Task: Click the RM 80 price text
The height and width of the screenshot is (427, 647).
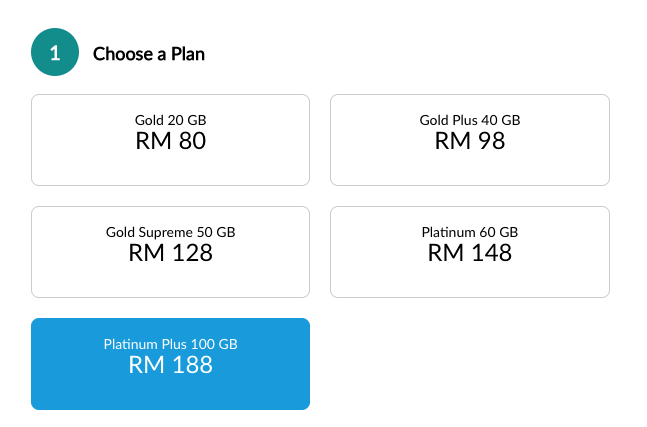Action: point(170,141)
